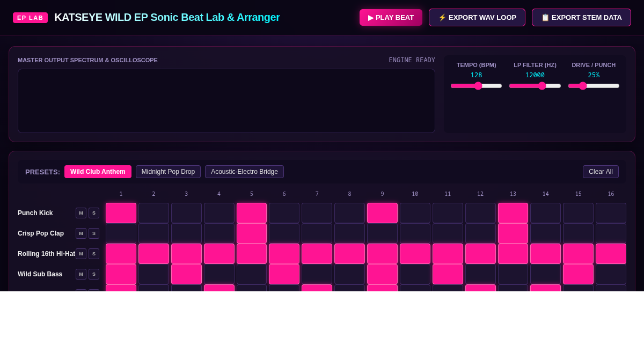
Task: Solo the Wild Sub Bass track
Action: [x=94, y=274]
